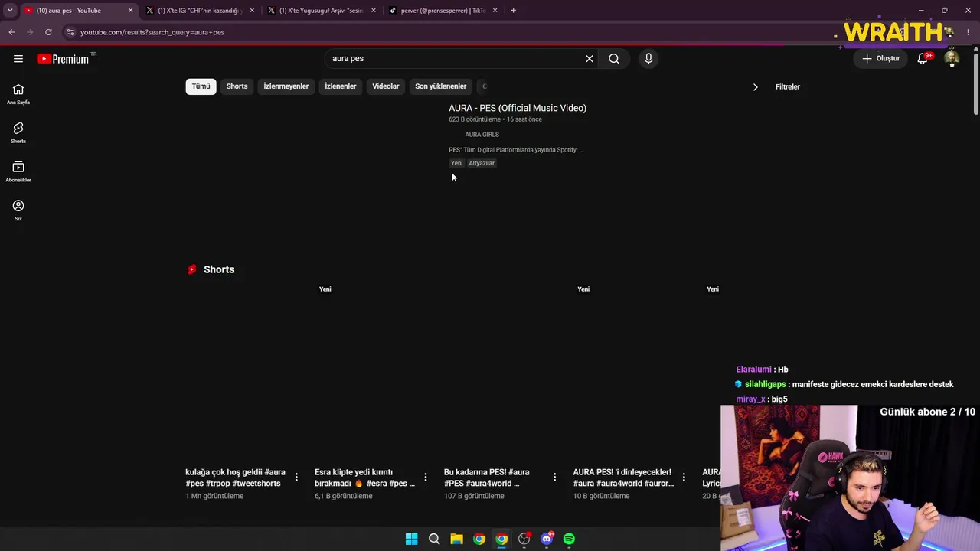
Task: Go back in the browser
Action: click(11, 32)
